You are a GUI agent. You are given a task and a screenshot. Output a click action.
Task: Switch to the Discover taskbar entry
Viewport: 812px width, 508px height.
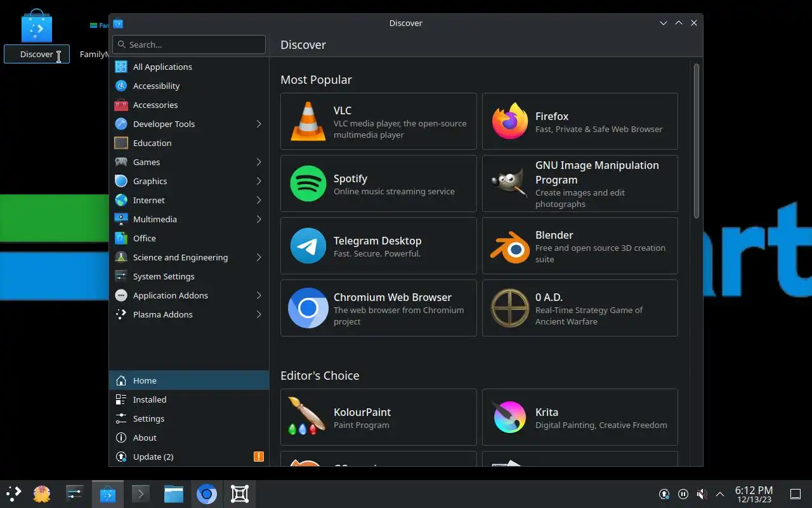point(108,493)
